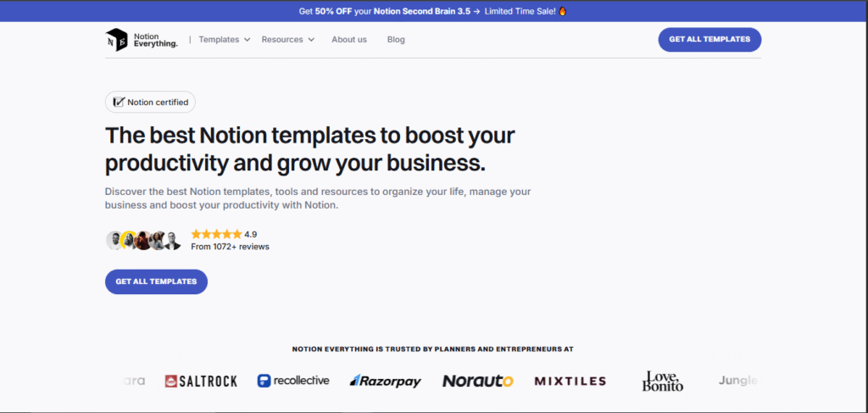Click the Notion Everything logo icon
The width and height of the screenshot is (868, 413).
[116, 40]
